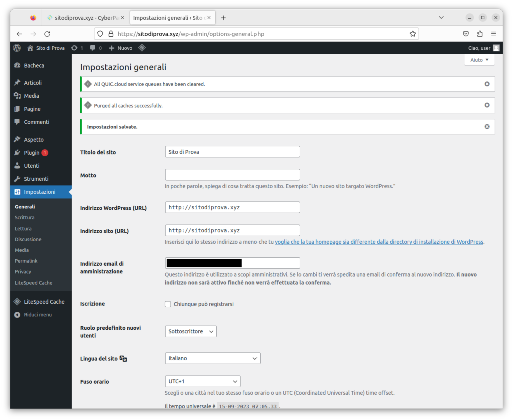The image size is (513, 420).
Task: Click the padlock connection icon
Action: (111, 34)
